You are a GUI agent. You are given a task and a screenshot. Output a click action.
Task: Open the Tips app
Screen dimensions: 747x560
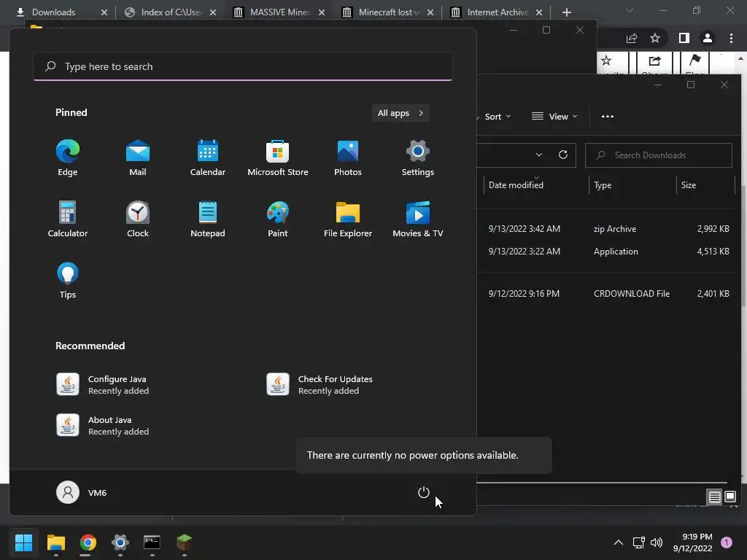(68, 281)
